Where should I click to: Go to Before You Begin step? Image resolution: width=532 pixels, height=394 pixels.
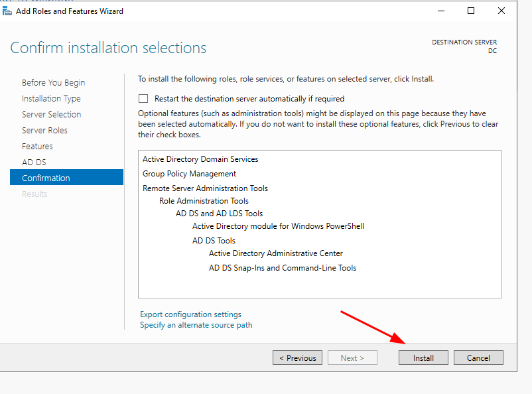(53, 82)
